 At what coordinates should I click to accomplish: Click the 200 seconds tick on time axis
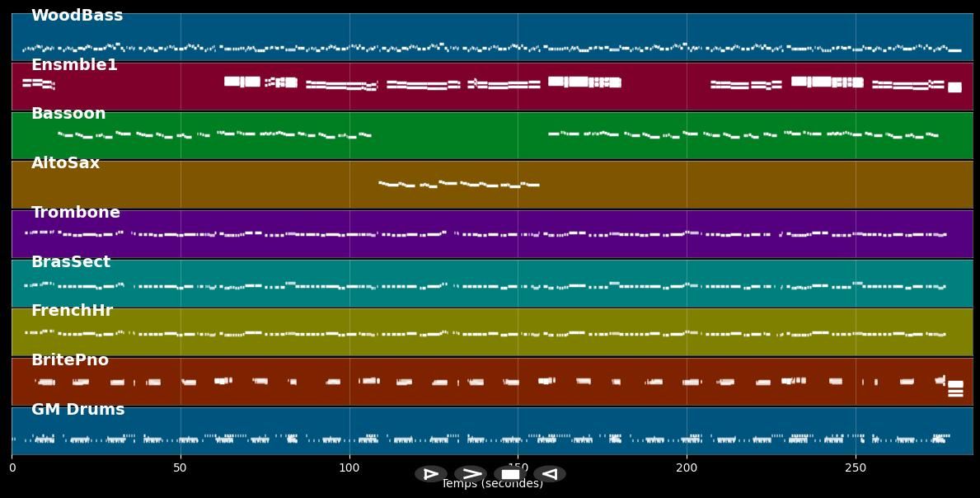click(x=687, y=468)
